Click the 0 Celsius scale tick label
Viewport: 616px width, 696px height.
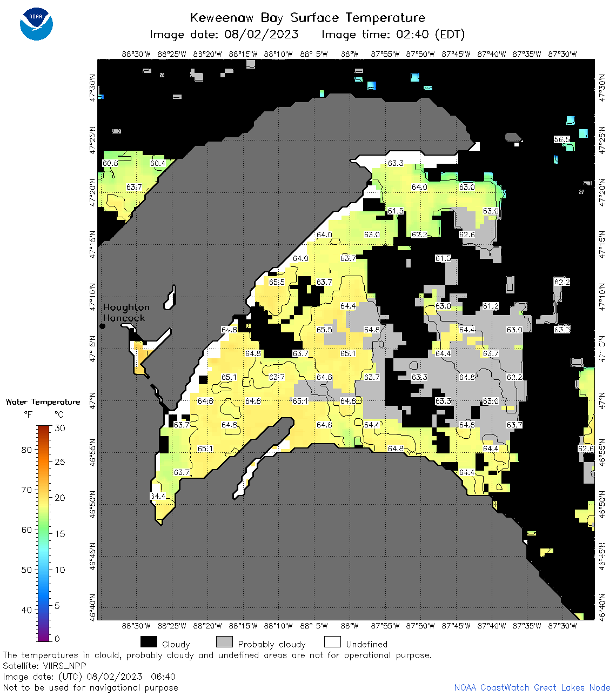57,639
